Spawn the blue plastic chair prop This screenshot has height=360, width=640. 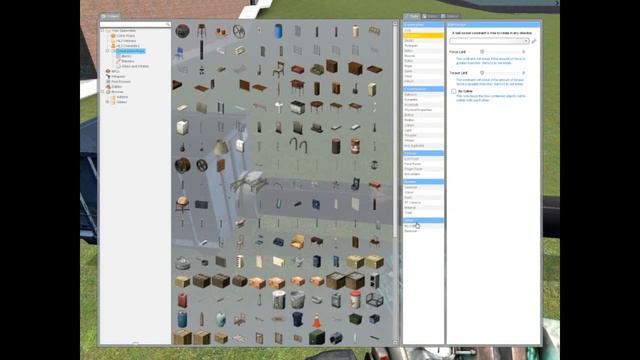click(x=179, y=53)
